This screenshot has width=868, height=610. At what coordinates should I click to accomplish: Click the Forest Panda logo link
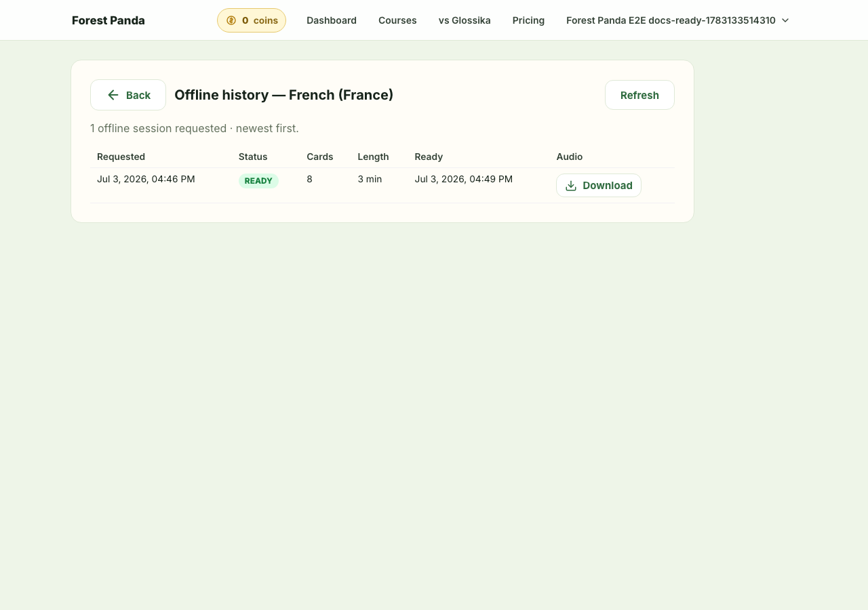[x=108, y=20]
